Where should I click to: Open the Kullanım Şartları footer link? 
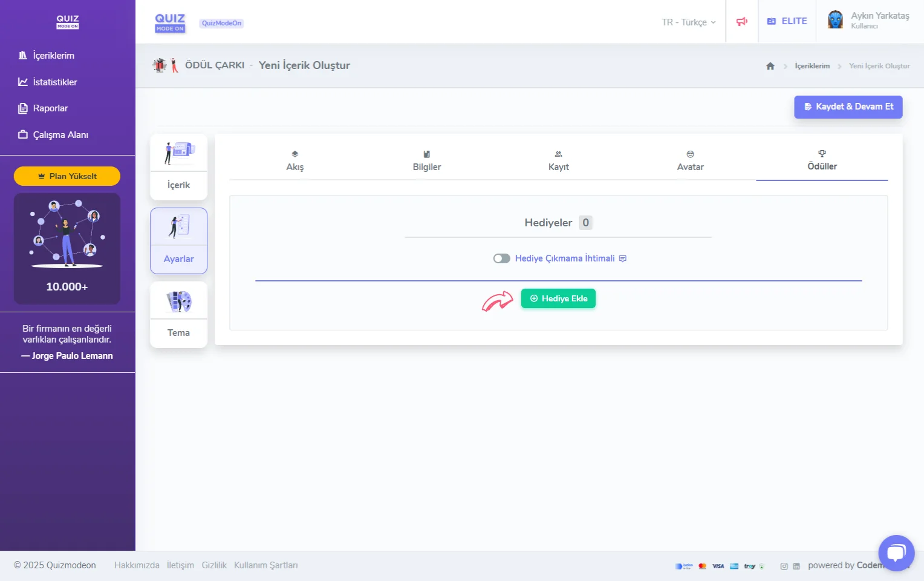click(265, 565)
